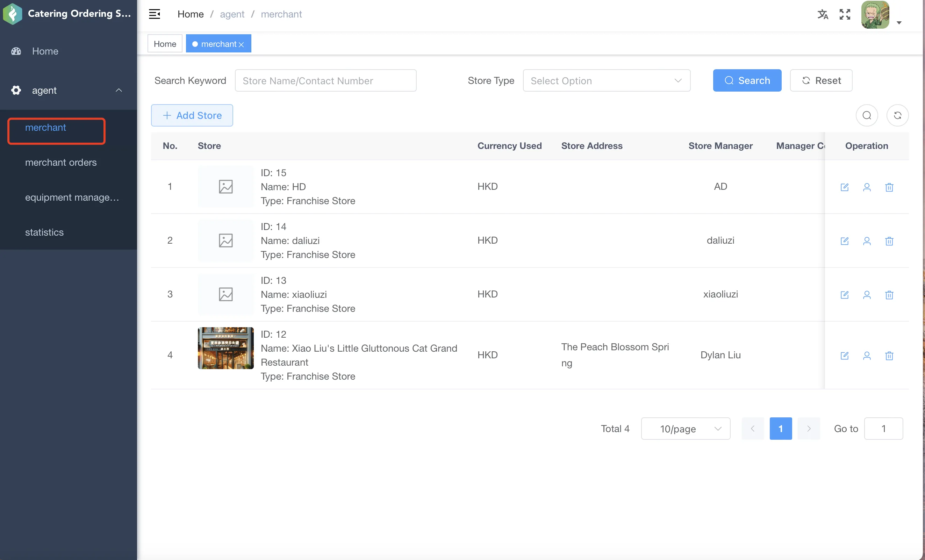Open user settings for daliuzi store
Viewport: 925px width, 560px height.
[866, 240]
